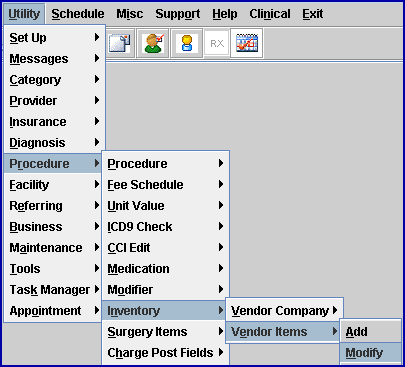Open the Fee Schedule submenu

(x=166, y=185)
